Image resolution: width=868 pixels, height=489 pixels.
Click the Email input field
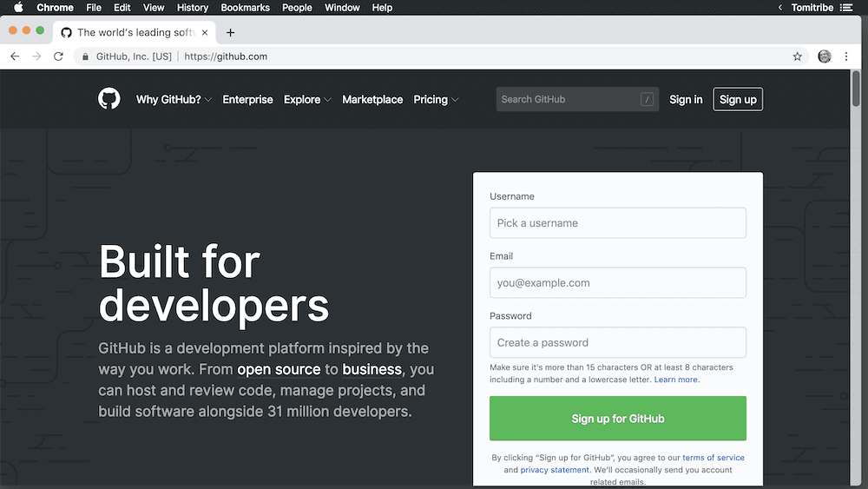[x=618, y=282]
